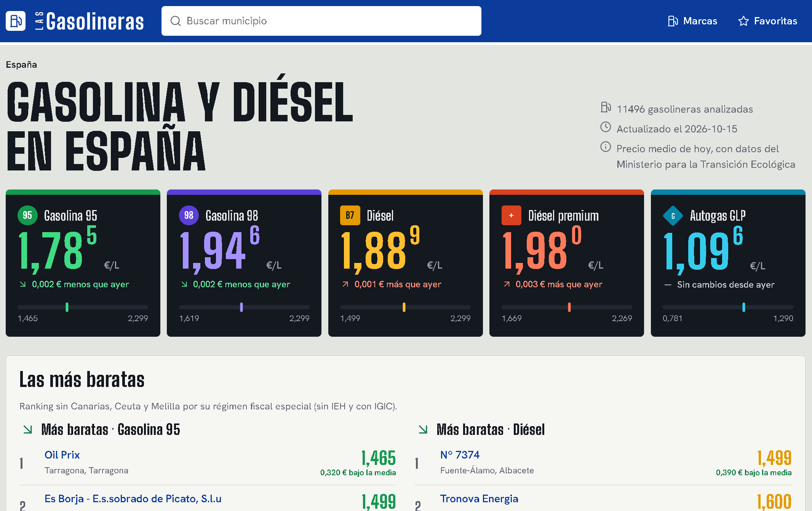This screenshot has height=511, width=812.
Task: Click the blue diamond Autogas GLP badge
Action: [x=673, y=216]
